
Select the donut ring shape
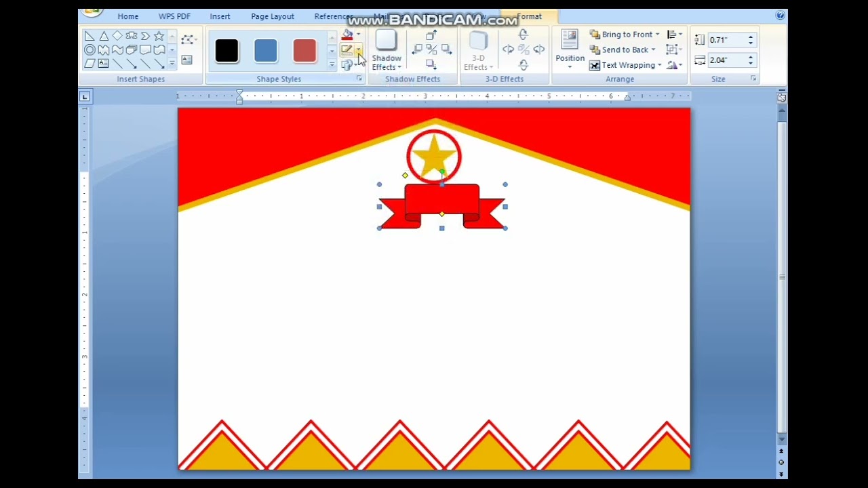(x=90, y=49)
